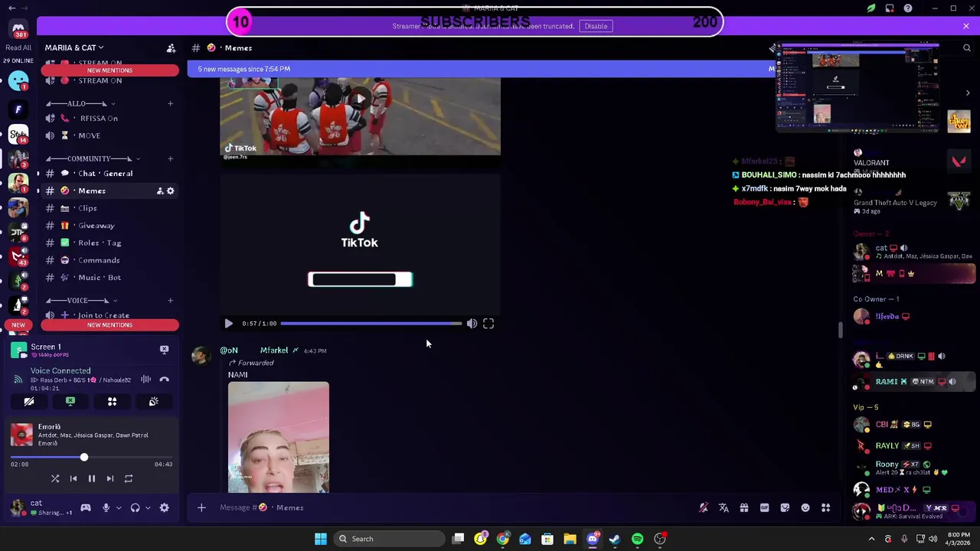Screen dimensions: 980x551
Task: Toggle the crossed-out bell icon in message bar
Action: coord(704,507)
